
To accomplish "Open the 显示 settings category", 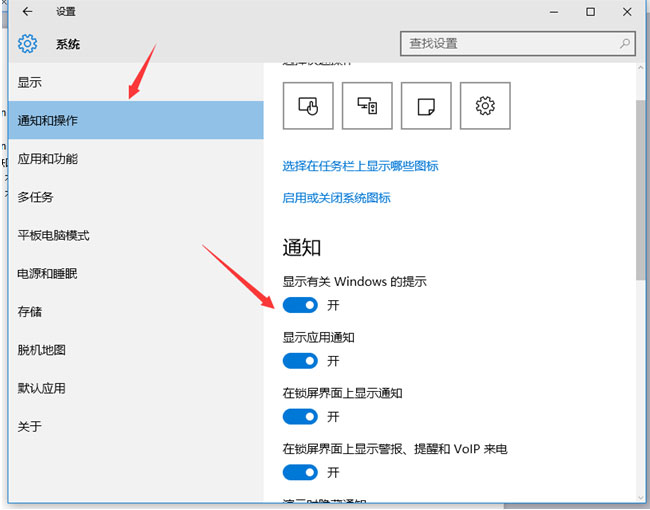I will tap(136, 82).
